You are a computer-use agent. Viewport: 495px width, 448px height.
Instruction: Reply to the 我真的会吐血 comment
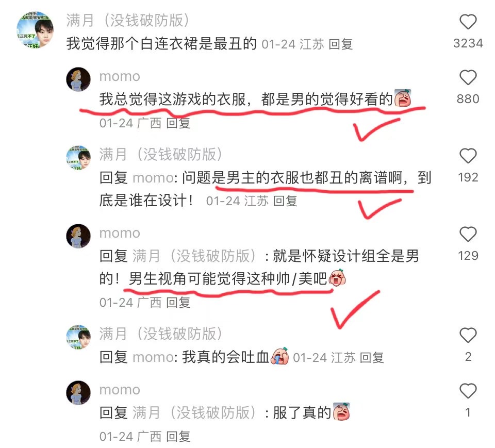(372, 358)
